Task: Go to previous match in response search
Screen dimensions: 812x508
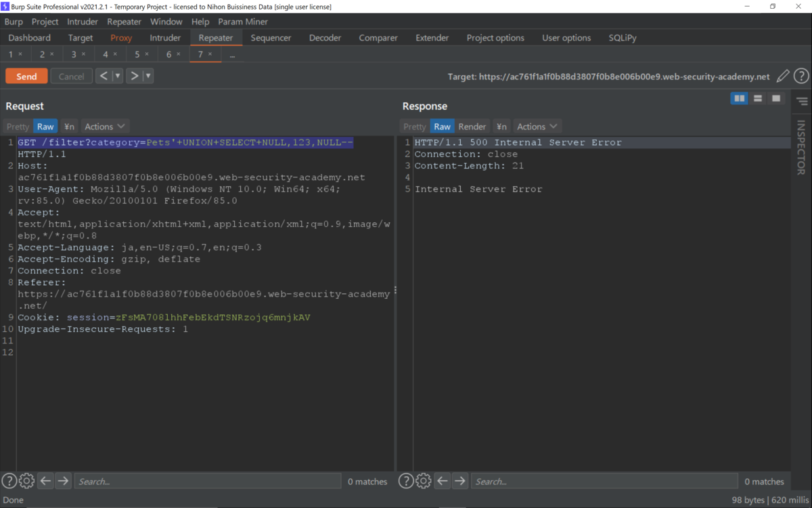Action: click(442, 481)
